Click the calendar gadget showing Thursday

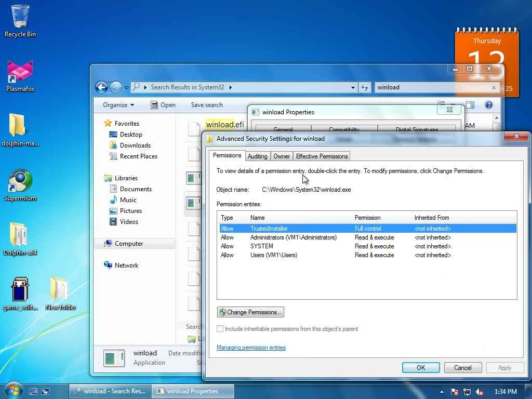(x=486, y=62)
